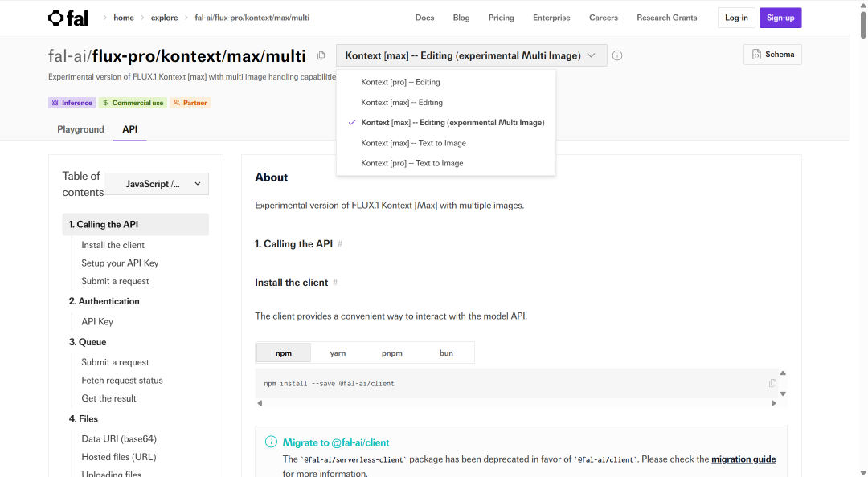Jump to Data URI (base64)
This screenshot has width=868, height=477.
[x=119, y=438]
